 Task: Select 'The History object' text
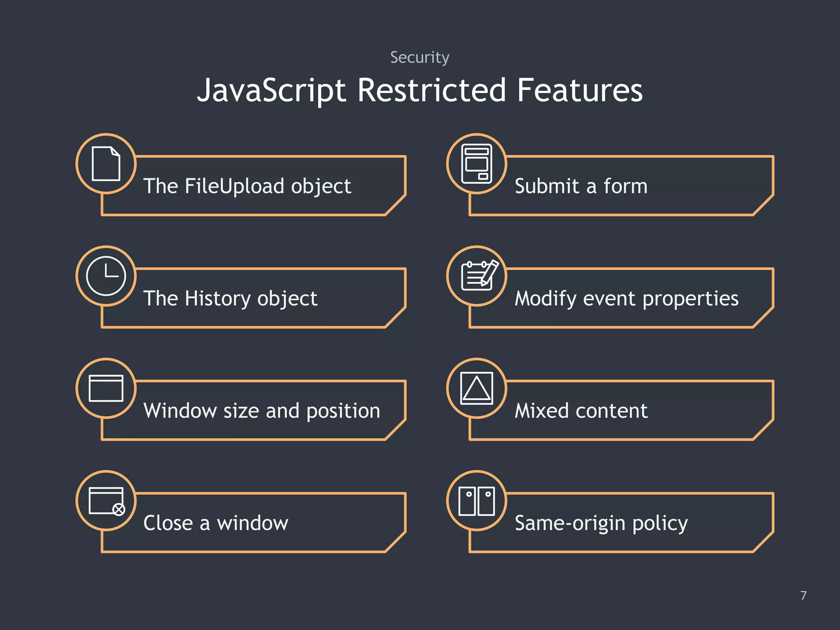point(231,299)
